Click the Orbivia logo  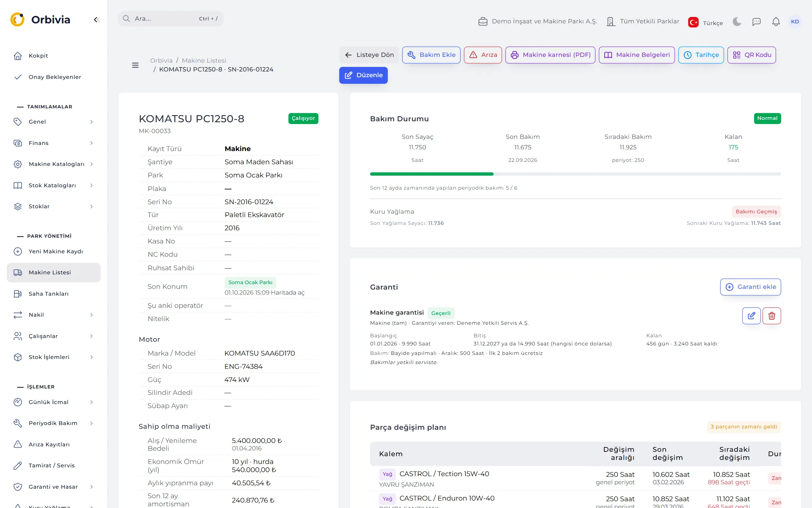tap(40, 20)
